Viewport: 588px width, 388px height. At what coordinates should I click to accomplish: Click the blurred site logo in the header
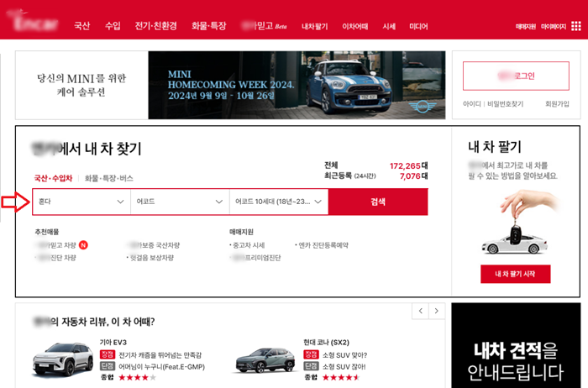[x=34, y=21]
